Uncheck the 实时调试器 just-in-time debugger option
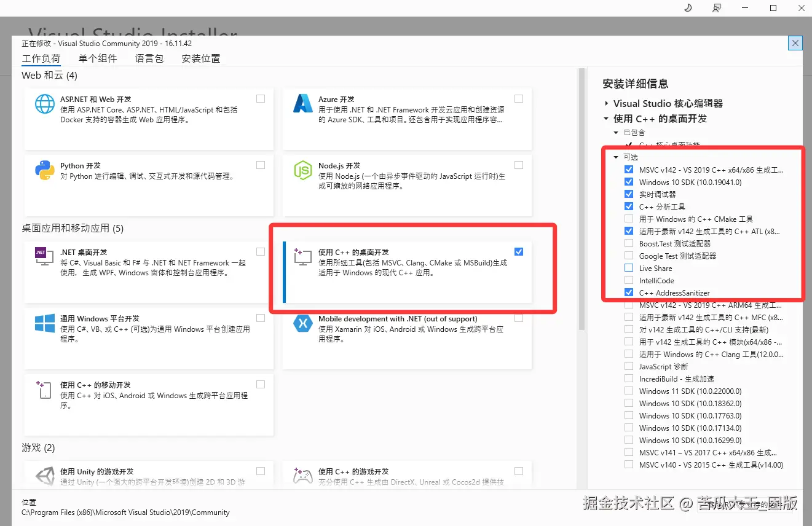Image resolution: width=812 pixels, height=526 pixels. 629,194
